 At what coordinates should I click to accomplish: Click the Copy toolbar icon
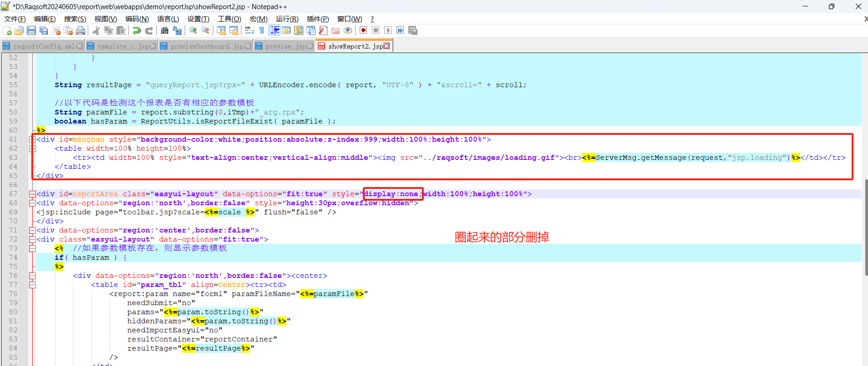pos(109,30)
